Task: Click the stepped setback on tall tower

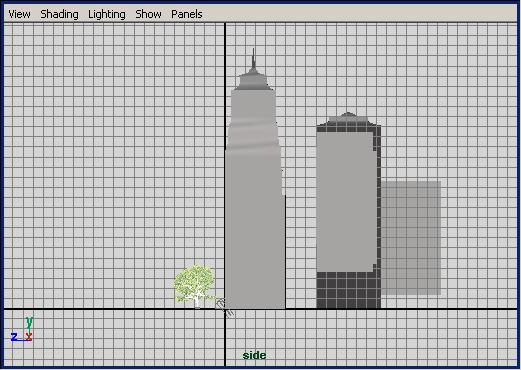Action: tap(253, 137)
